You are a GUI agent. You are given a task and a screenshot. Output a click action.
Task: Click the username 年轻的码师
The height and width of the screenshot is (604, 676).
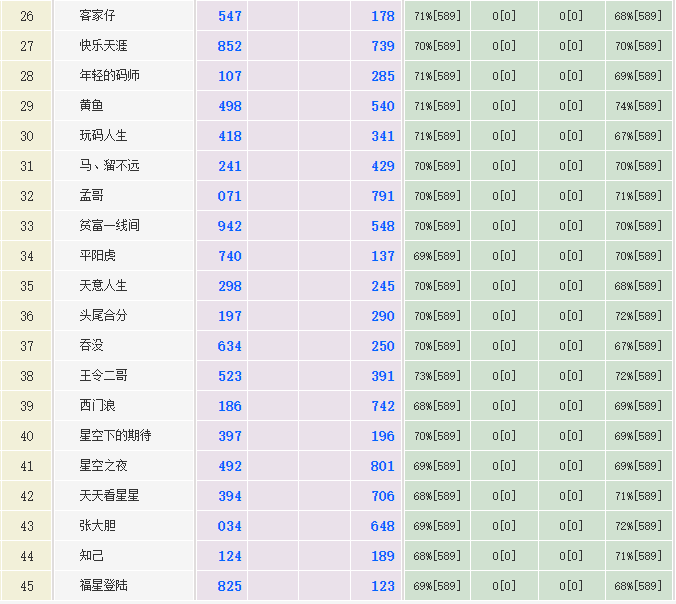point(109,76)
